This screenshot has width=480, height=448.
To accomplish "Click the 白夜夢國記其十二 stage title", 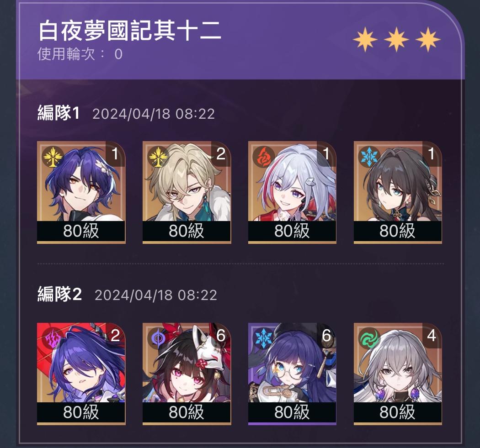I will 130,31.
